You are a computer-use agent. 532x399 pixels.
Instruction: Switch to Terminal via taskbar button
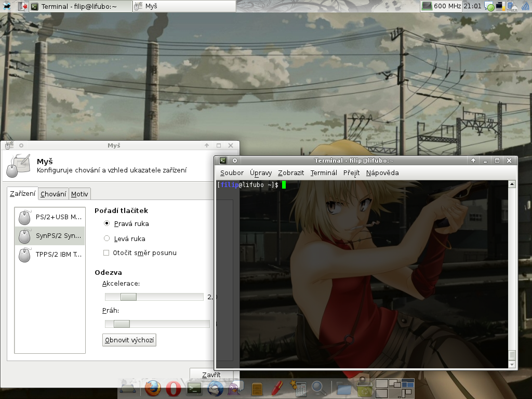click(x=81, y=6)
